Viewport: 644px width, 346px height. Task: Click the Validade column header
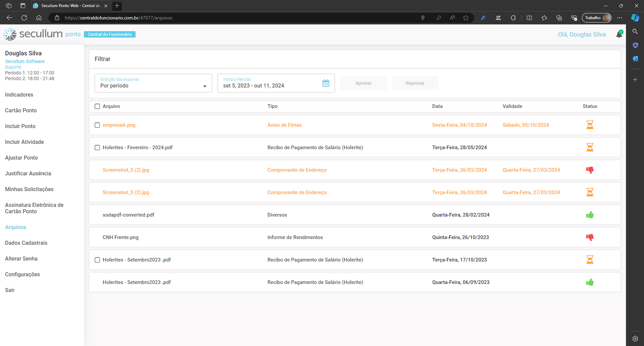(x=512, y=106)
